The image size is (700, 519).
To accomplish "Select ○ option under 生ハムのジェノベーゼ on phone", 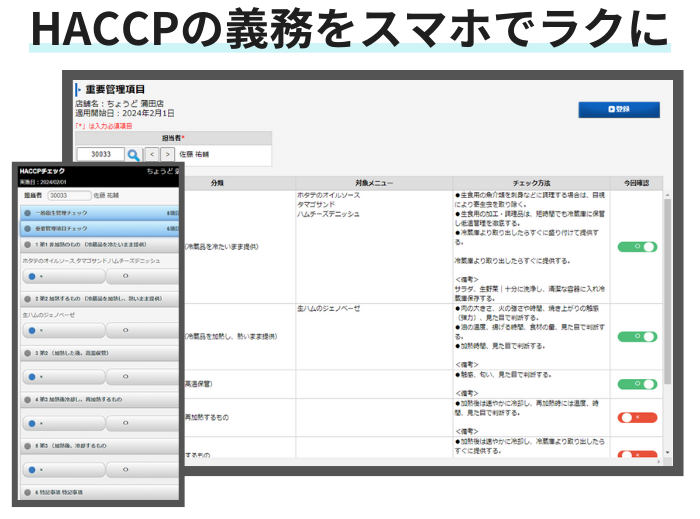I will (x=142, y=330).
